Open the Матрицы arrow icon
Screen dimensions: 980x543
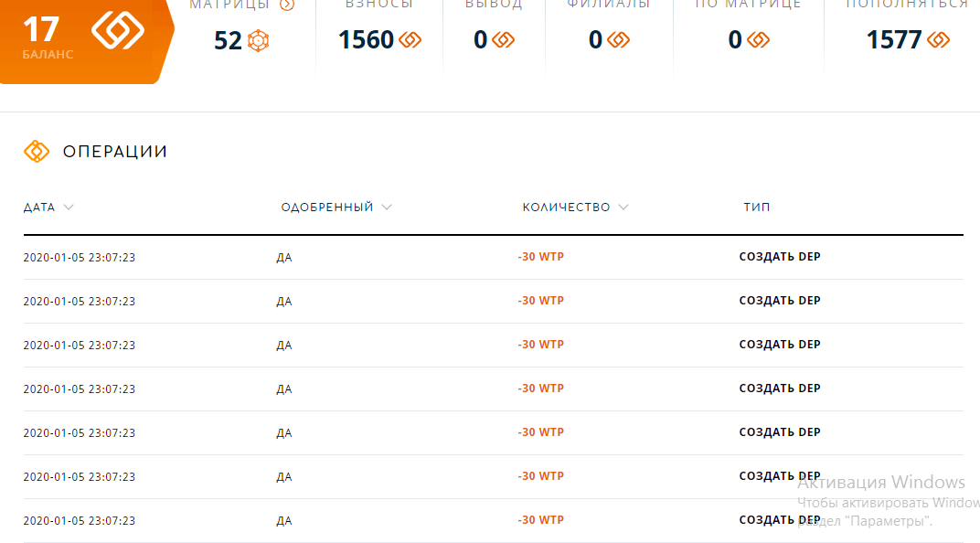point(287,5)
